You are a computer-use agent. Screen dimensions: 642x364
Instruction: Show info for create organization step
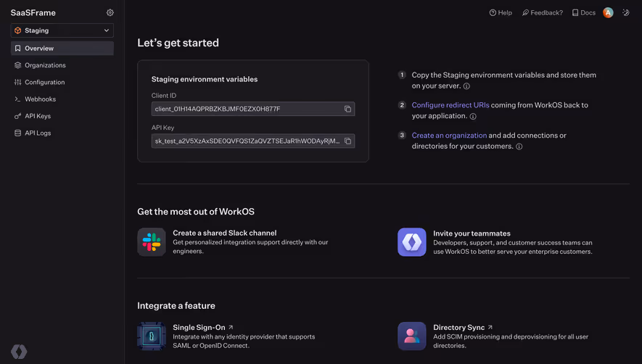(519, 146)
